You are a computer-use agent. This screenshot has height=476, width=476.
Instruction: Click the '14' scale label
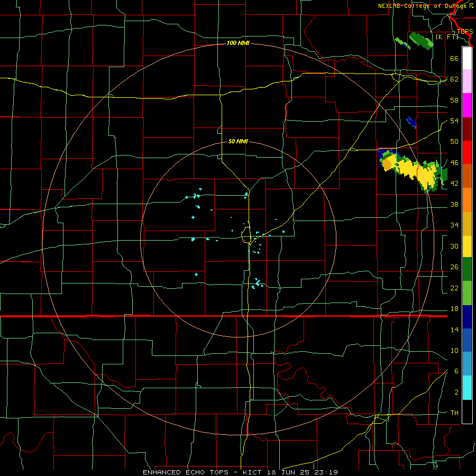click(x=454, y=329)
